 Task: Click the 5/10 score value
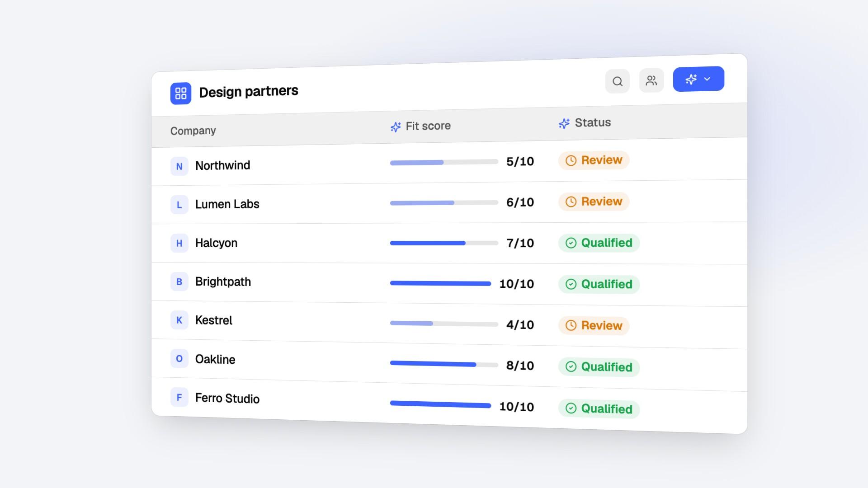520,161
